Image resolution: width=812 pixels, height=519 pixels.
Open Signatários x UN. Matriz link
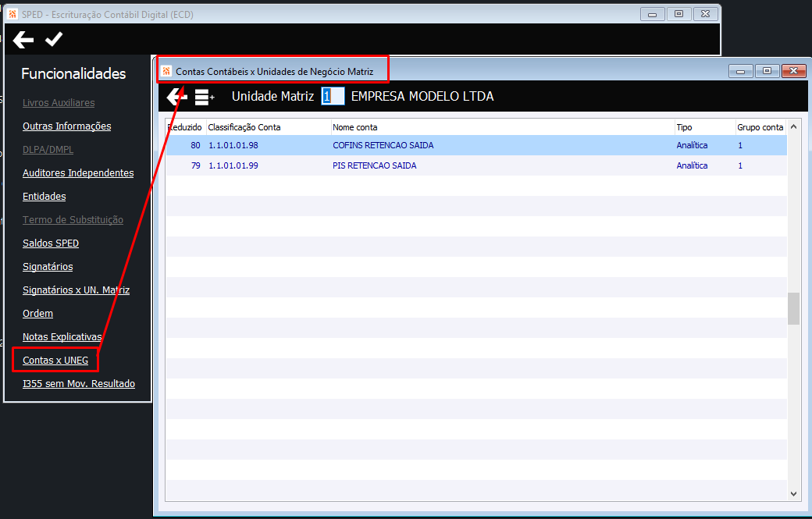[77, 290]
